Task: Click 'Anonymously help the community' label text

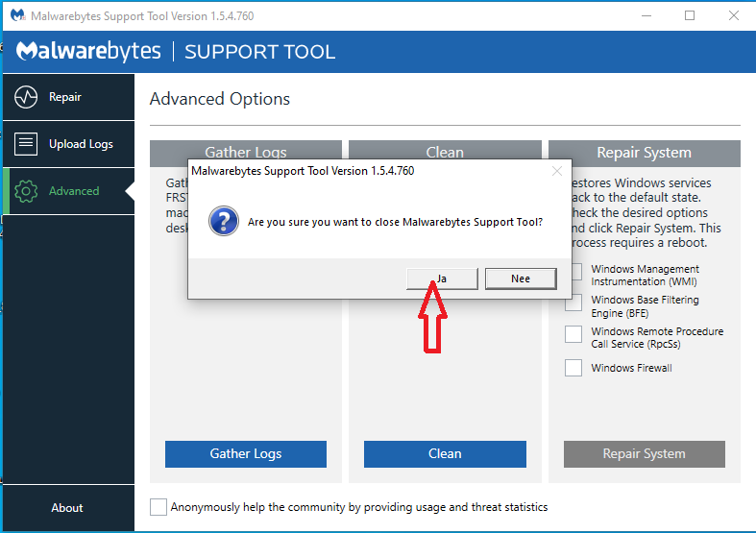Action: pos(359,507)
